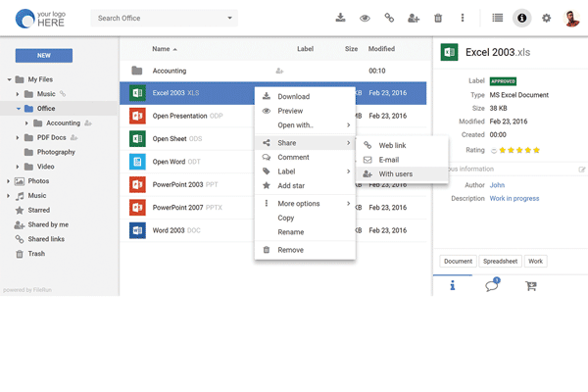Screen dimensions: 588x392
Task: Switch to the cart activity tab icon
Action: [x=530, y=286]
